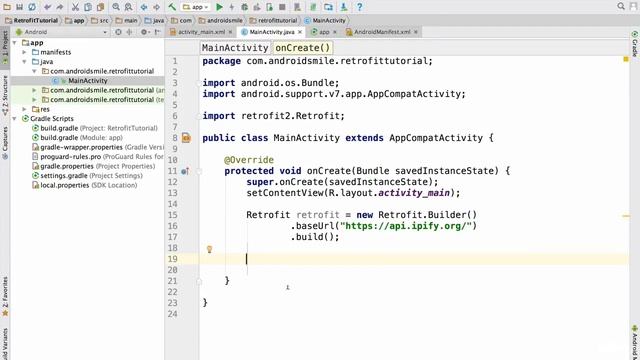
Task: Click the SDK Manager download icon
Action: click(x=344, y=7)
